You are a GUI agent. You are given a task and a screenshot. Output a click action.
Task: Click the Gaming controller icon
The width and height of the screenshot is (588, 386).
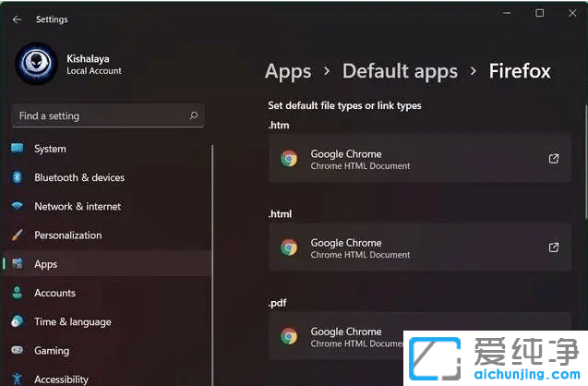[18, 350]
